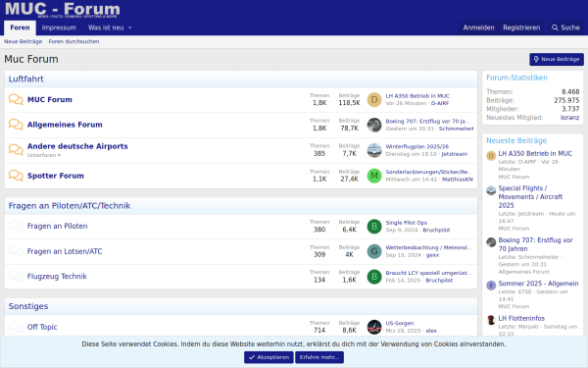The width and height of the screenshot is (588, 368).
Task: Open user MatthiasKN in Spotter Forum row
Action: click(x=457, y=180)
